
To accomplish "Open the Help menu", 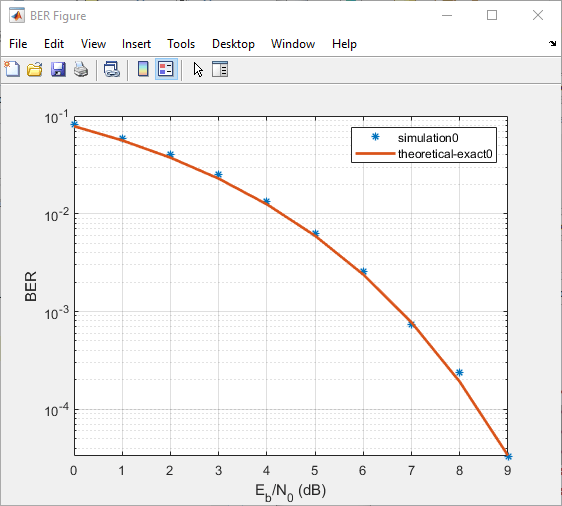I will click(344, 44).
